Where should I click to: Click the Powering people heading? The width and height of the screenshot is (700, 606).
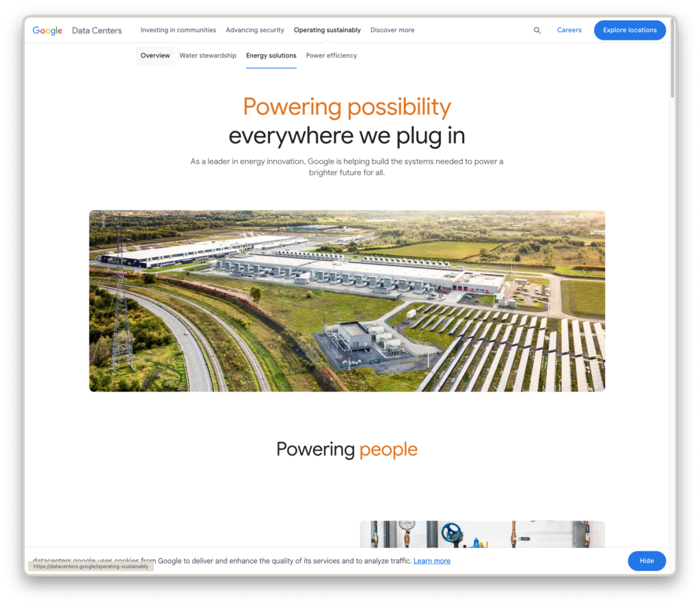[x=347, y=449]
